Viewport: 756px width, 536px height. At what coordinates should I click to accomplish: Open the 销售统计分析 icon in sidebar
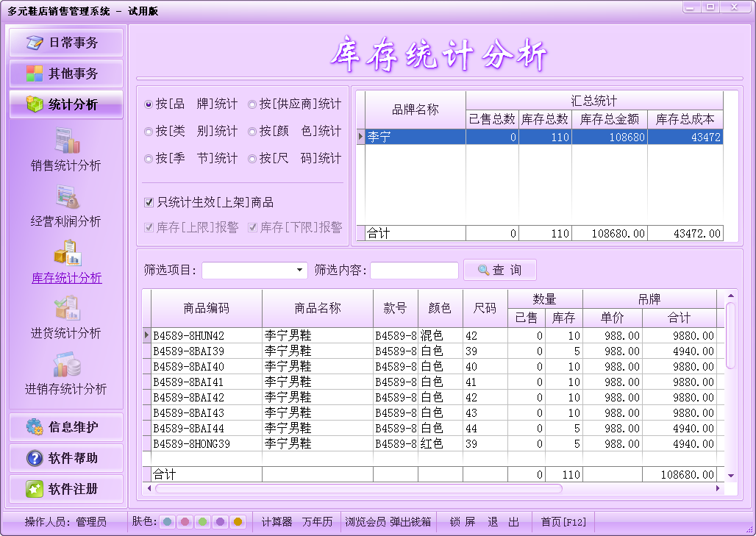click(67, 140)
